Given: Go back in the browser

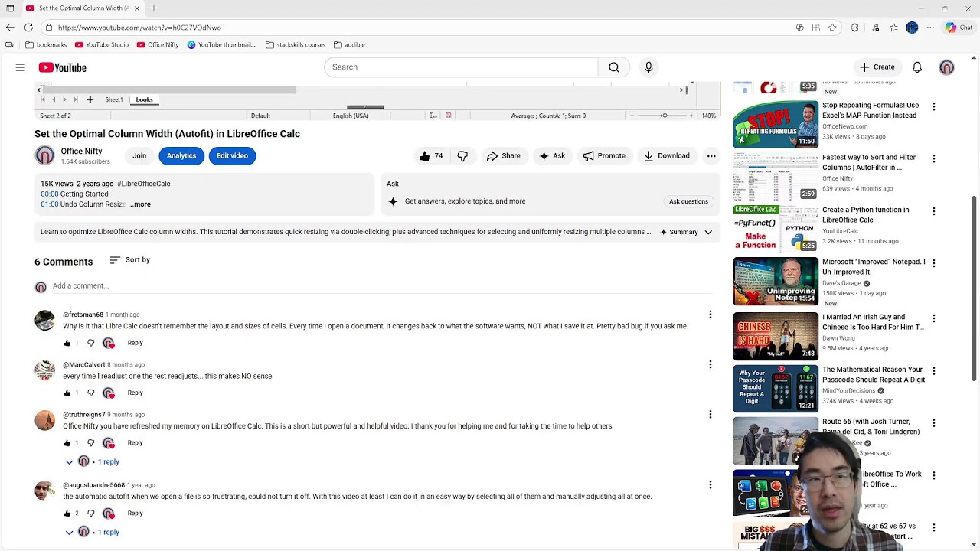Looking at the screenshot, I should pyautogui.click(x=10, y=28).
